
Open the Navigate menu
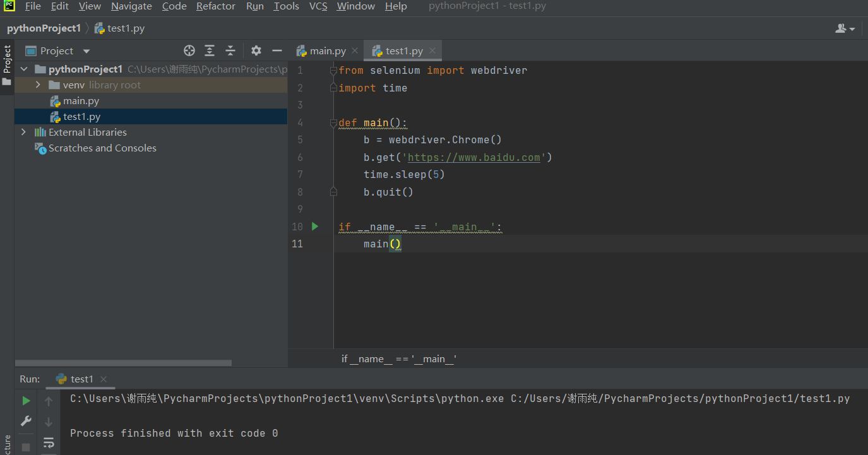pos(131,6)
